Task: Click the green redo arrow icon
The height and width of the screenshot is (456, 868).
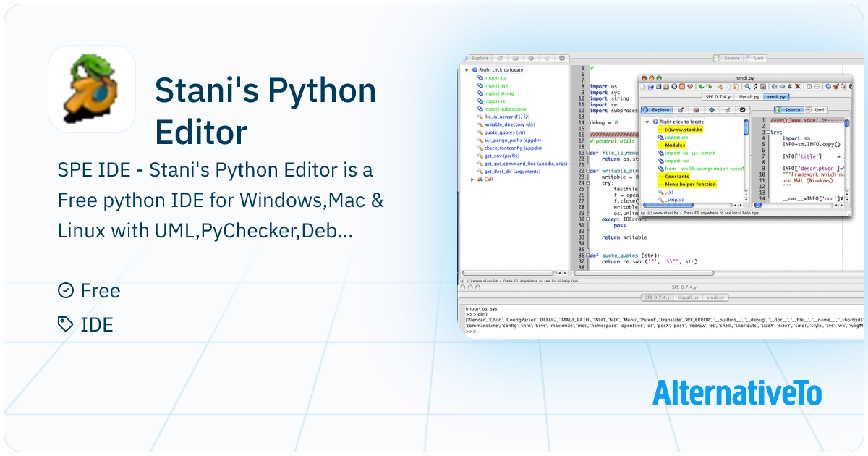Action: coord(709,86)
